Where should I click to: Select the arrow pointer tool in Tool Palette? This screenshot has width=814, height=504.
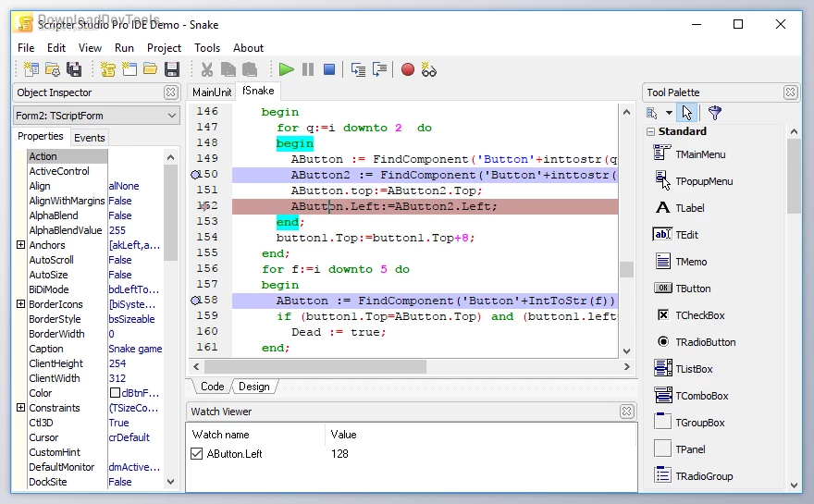click(x=685, y=113)
